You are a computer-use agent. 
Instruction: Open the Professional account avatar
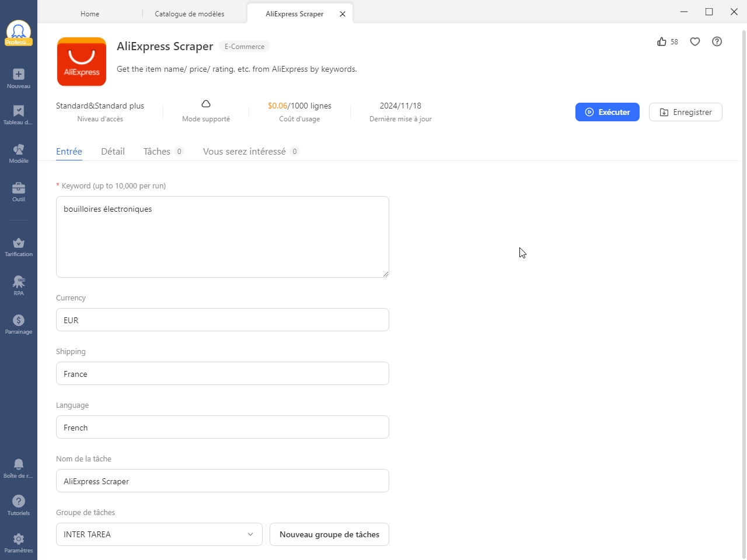click(19, 33)
